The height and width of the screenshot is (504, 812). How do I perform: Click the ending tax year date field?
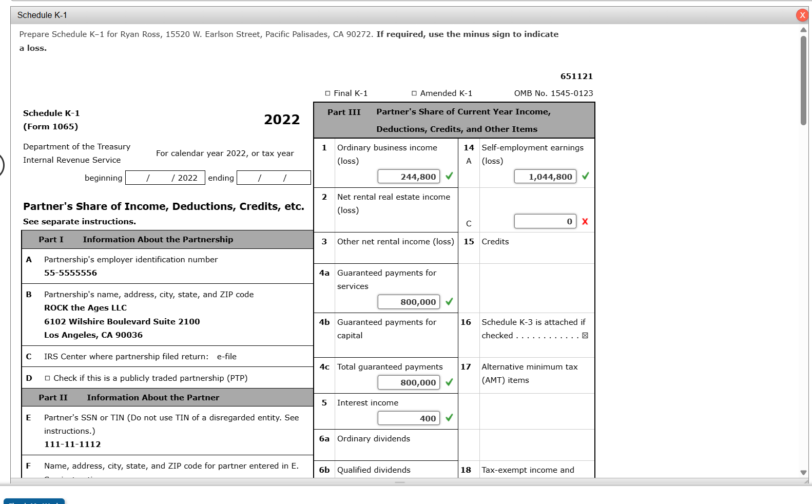pyautogui.click(x=274, y=178)
